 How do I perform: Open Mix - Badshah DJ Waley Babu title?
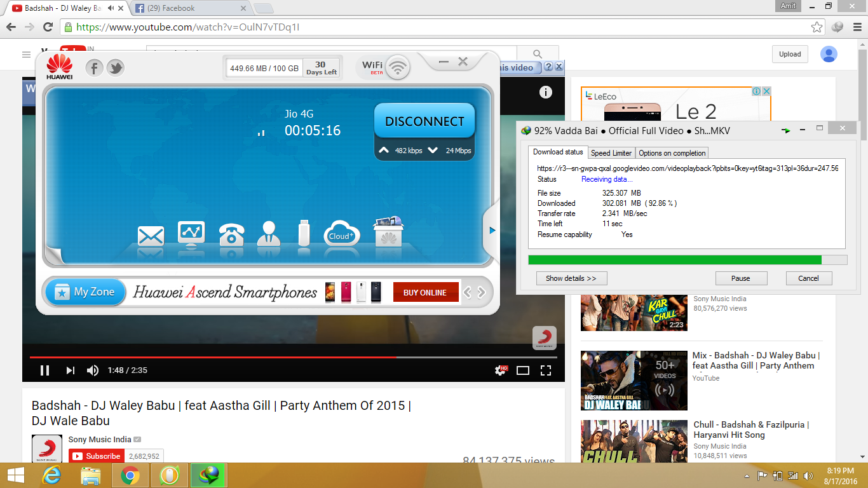(x=756, y=360)
